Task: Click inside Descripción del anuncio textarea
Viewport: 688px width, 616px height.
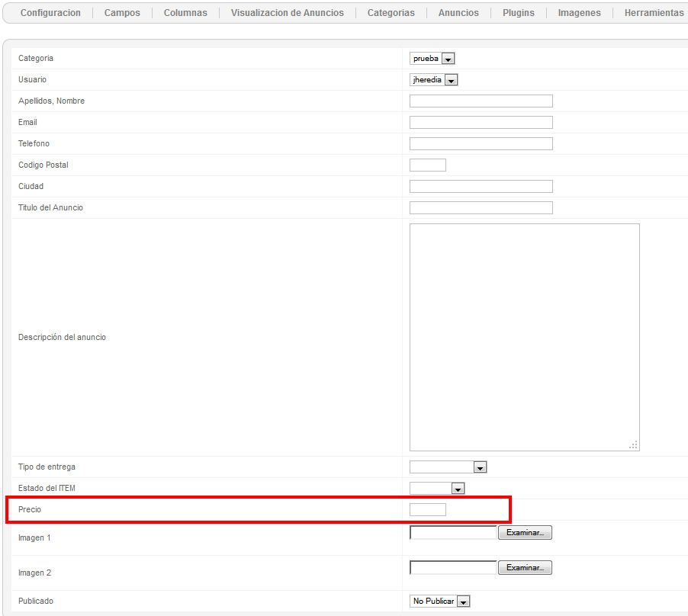Action: pyautogui.click(x=524, y=337)
